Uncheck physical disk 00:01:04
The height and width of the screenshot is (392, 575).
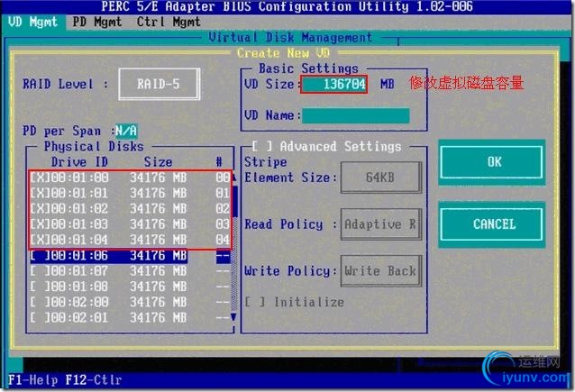[40, 240]
